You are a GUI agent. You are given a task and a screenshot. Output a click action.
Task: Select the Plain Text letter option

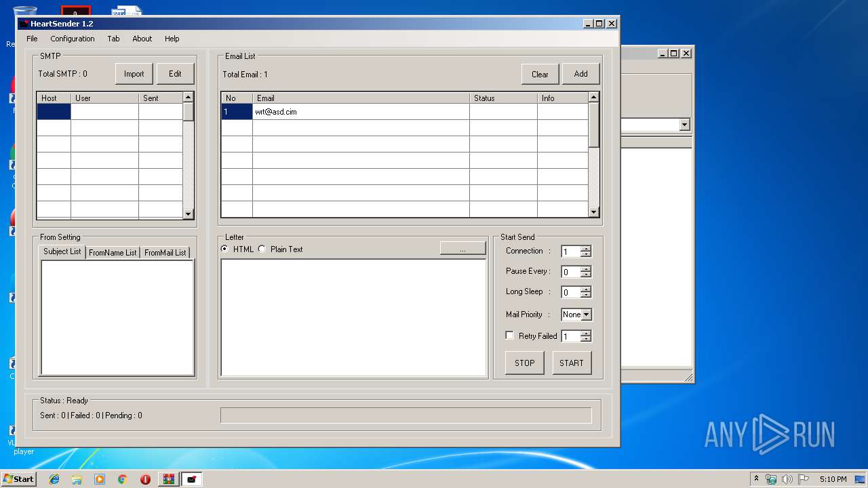coord(281,249)
